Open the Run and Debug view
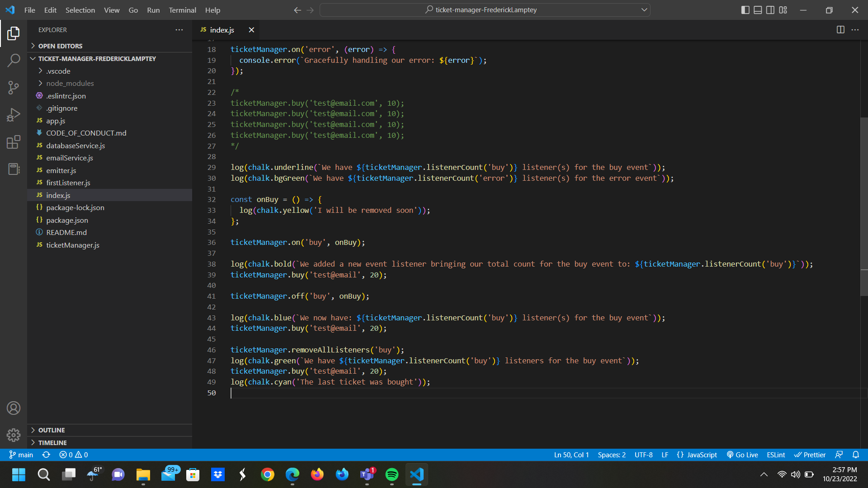Viewport: 868px width, 488px height. point(14,115)
